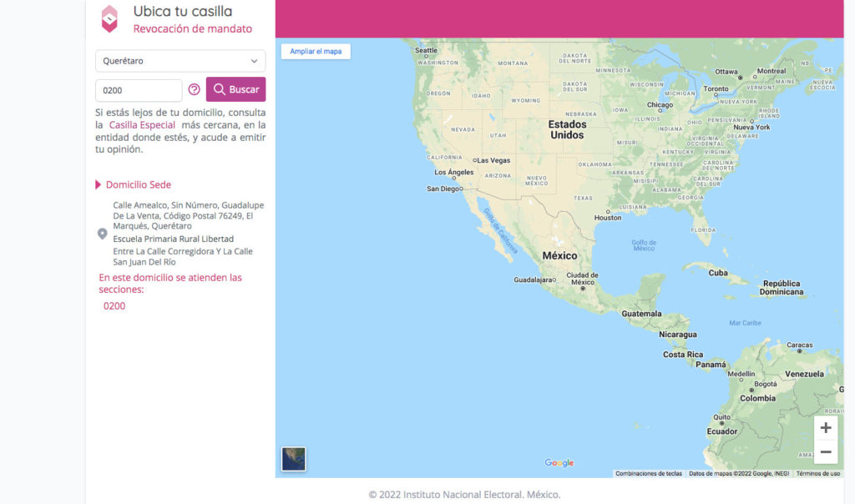Click the location pin icon by the address
The height and width of the screenshot is (504, 855).
pos(102,234)
